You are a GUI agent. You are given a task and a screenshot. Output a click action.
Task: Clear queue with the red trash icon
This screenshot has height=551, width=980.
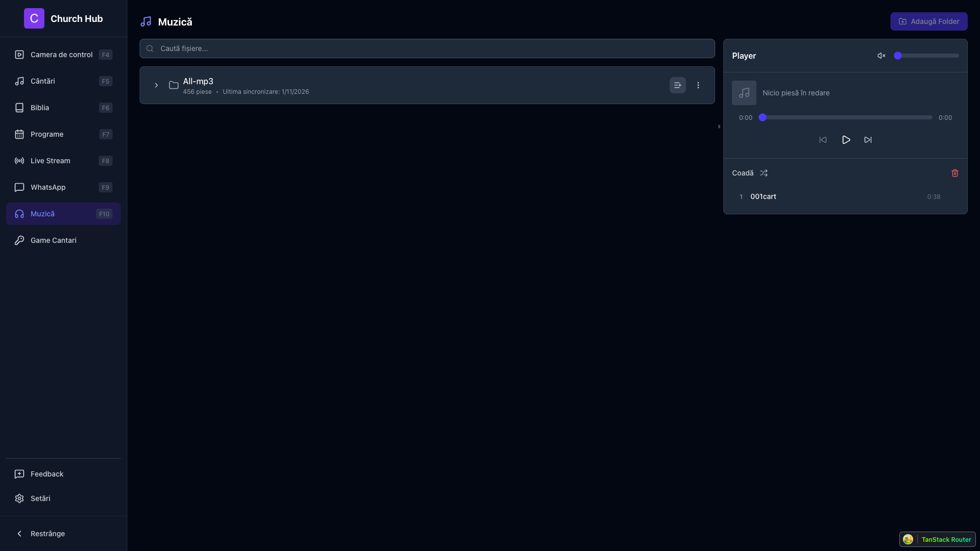tap(954, 173)
